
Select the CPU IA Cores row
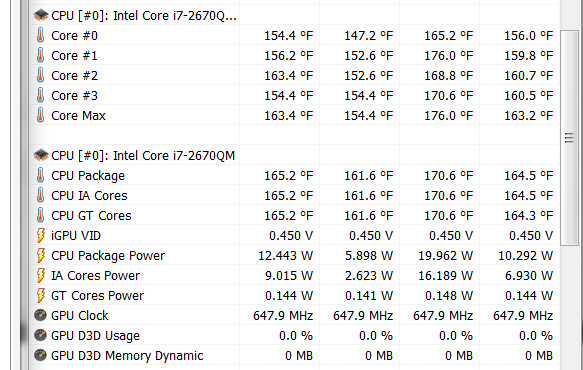pos(294,196)
